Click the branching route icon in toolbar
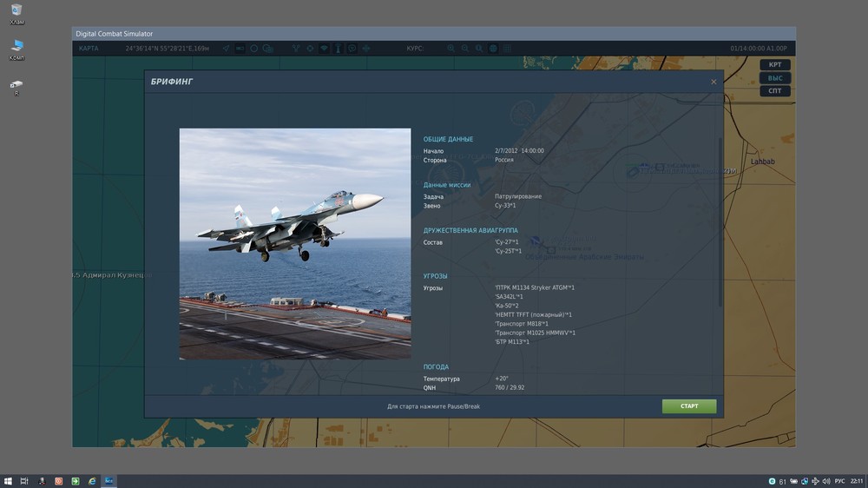 [x=295, y=49]
